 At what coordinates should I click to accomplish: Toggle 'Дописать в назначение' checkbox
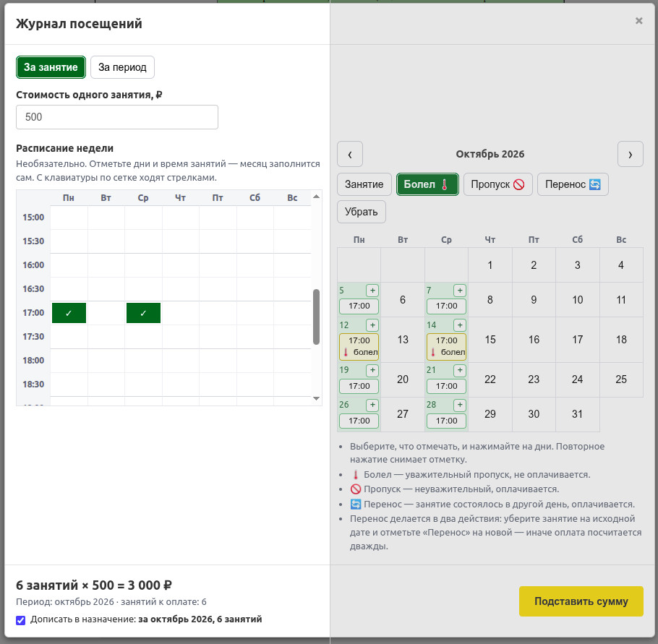click(x=20, y=620)
